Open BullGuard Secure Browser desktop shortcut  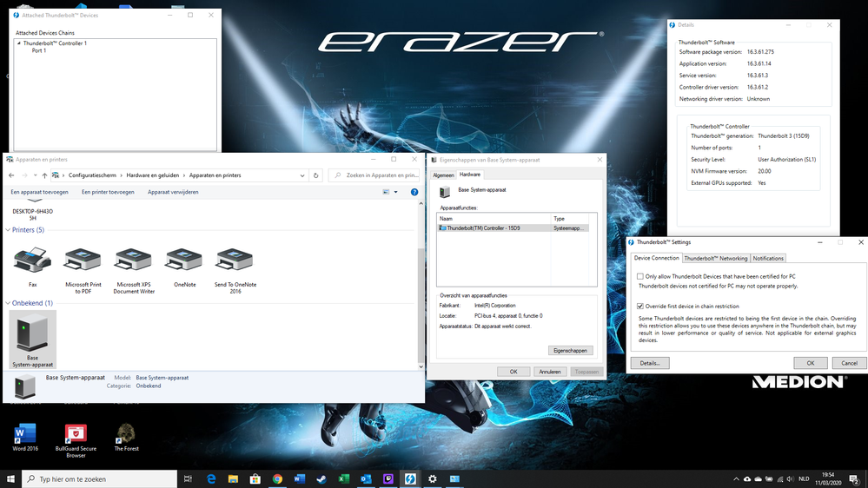[76, 434]
